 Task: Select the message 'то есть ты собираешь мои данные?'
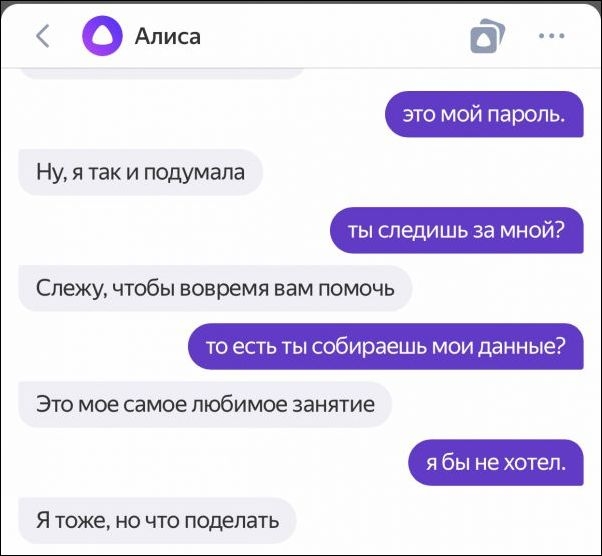point(386,346)
